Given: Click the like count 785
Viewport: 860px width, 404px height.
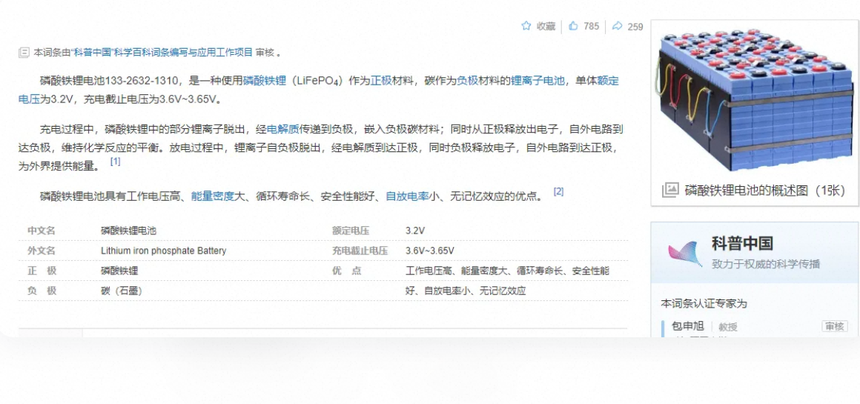Looking at the screenshot, I should tap(591, 26).
